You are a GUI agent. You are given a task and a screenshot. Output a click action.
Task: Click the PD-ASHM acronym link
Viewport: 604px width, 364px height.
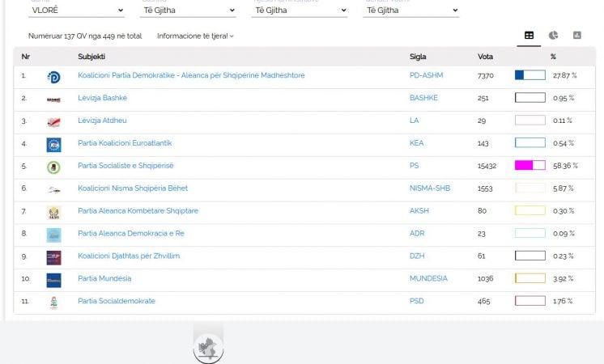[426, 75]
